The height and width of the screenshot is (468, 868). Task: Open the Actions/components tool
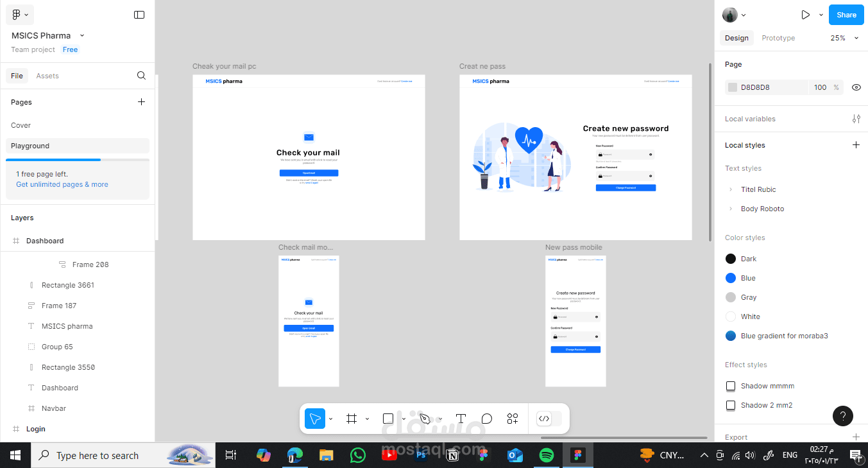coord(513,419)
